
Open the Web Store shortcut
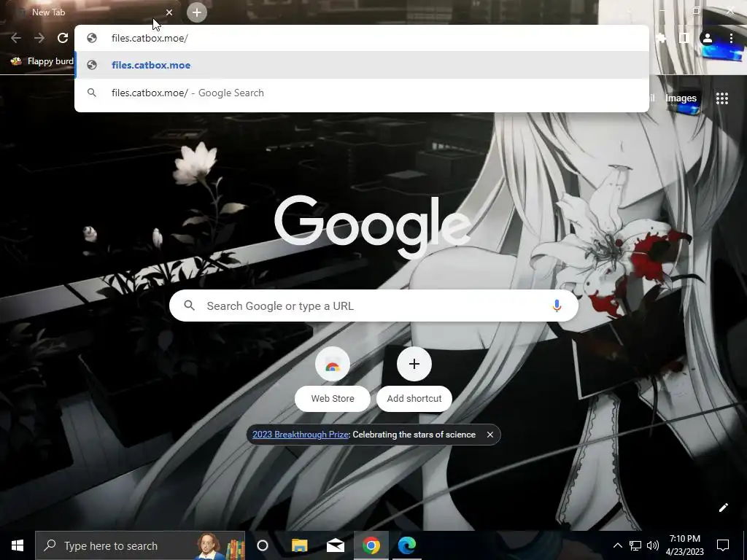(x=333, y=380)
